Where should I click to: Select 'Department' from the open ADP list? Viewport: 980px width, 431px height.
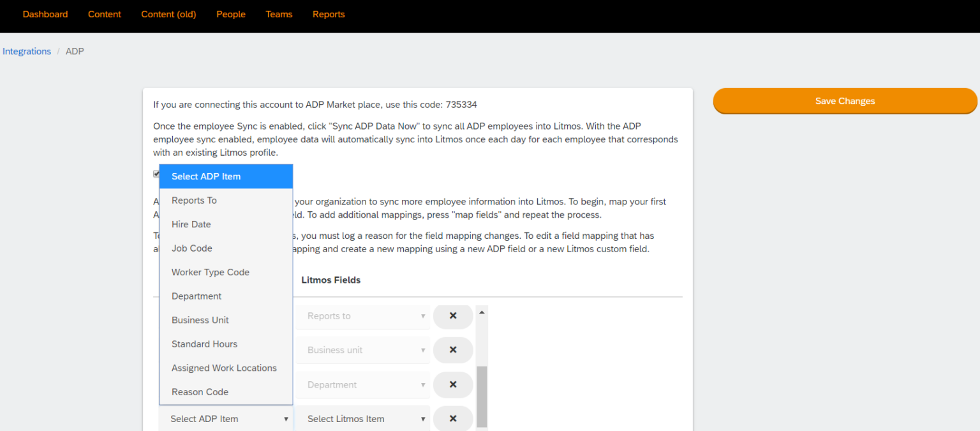coord(226,296)
